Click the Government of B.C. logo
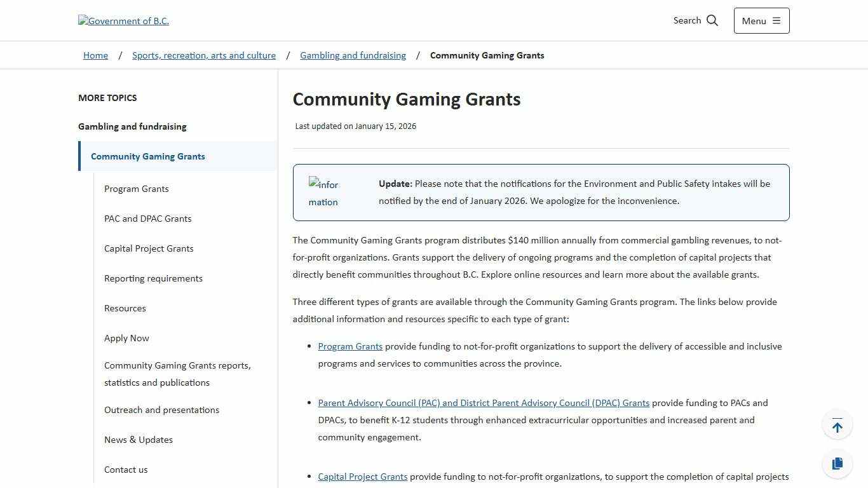Viewport: 868px width, 488px height. (123, 20)
